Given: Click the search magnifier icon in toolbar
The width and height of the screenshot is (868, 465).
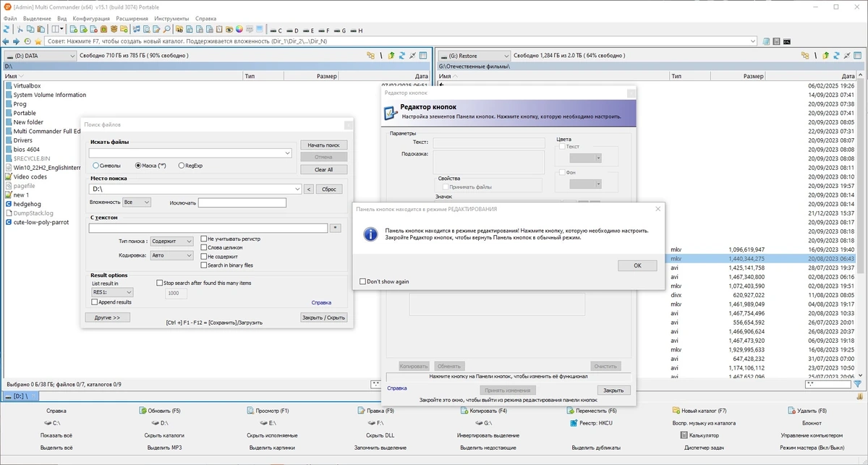Looking at the screenshot, I should [167, 30].
